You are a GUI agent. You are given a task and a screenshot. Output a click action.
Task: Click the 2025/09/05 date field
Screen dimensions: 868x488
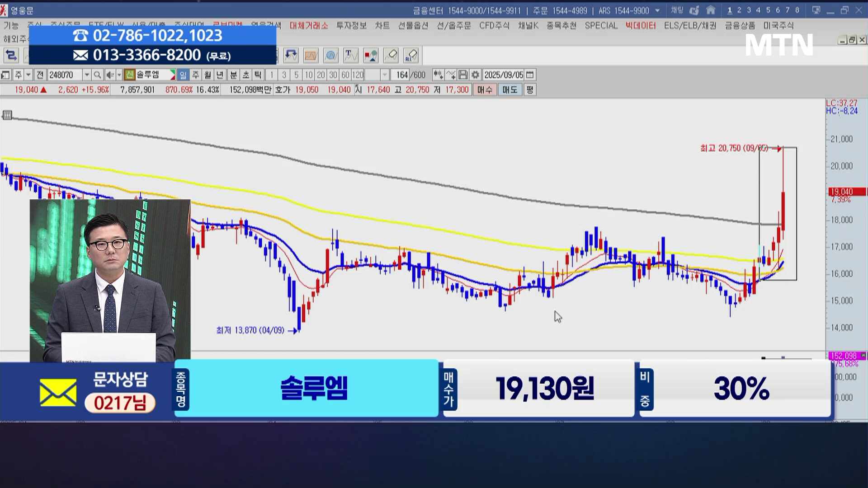[x=503, y=75]
